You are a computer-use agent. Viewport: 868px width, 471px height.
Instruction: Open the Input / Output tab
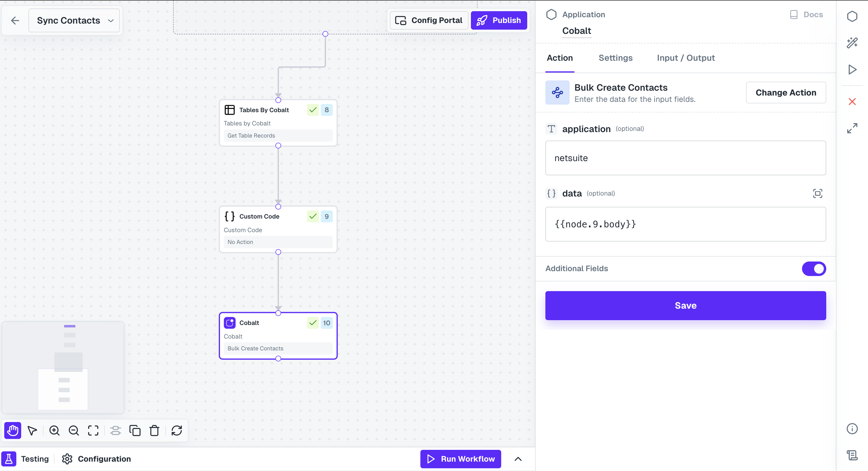coord(686,58)
